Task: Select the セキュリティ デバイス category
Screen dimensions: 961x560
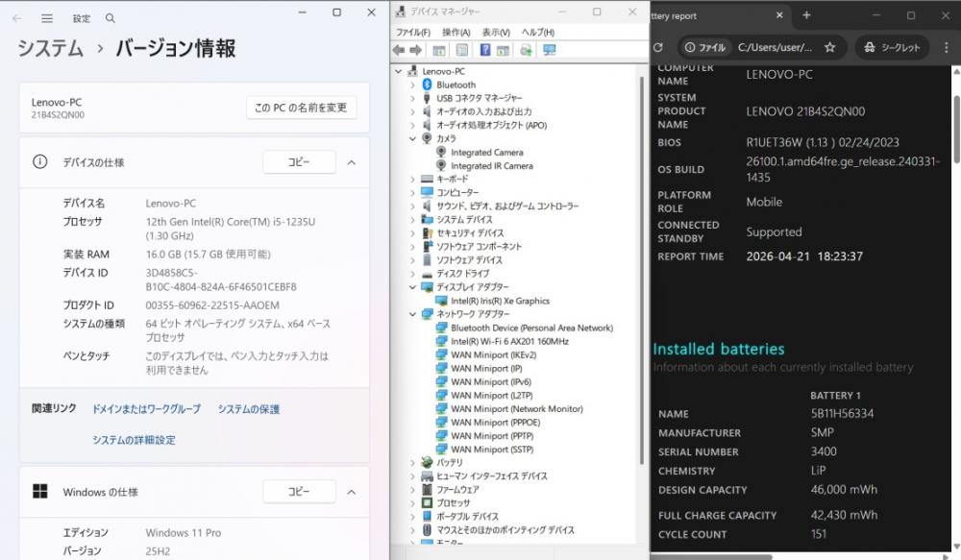Action: click(x=470, y=232)
